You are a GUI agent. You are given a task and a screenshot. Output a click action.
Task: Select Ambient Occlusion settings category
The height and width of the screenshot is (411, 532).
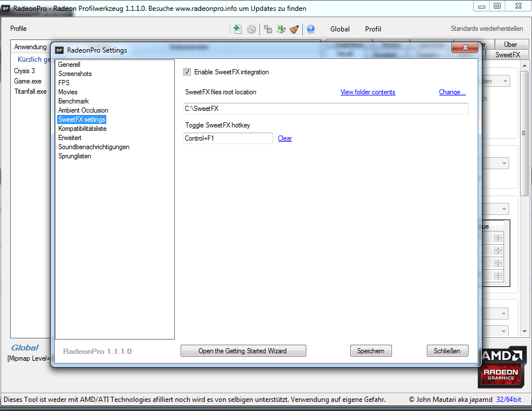point(83,110)
